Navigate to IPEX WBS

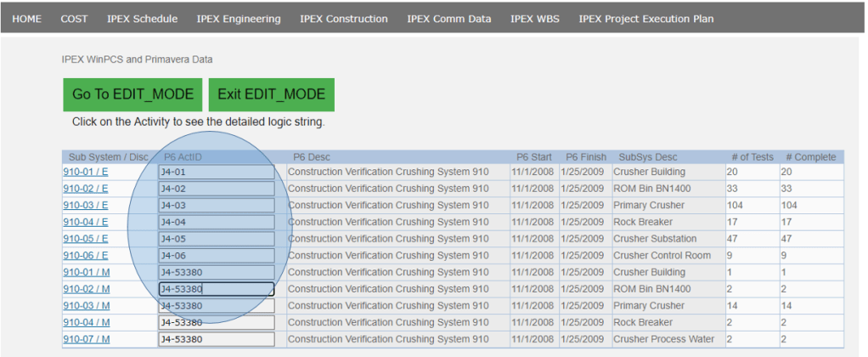[x=534, y=19]
